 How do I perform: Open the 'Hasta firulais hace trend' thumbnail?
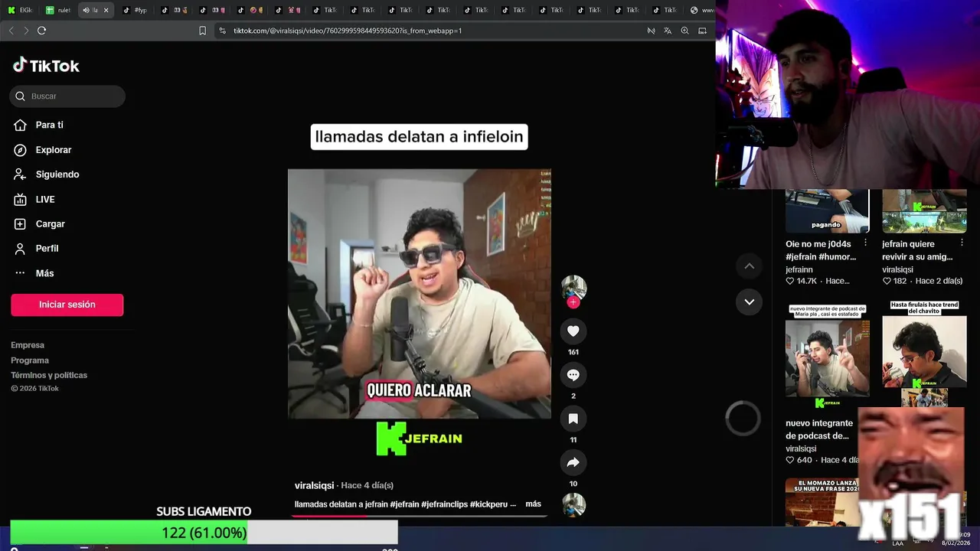click(x=924, y=354)
